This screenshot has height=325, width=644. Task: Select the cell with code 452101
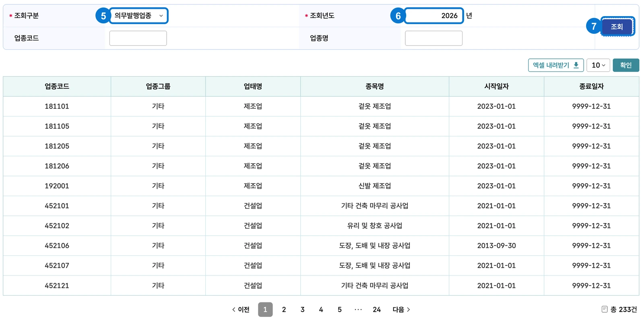point(57,206)
